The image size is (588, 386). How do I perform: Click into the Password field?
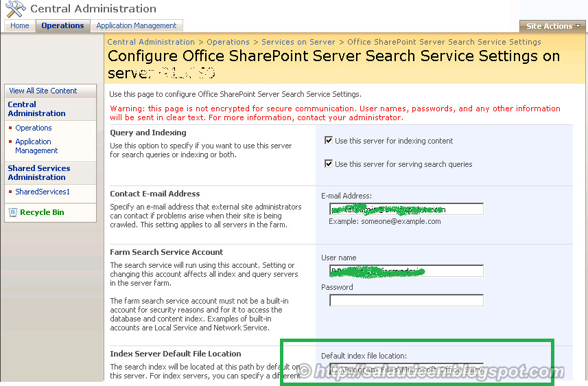(406, 300)
